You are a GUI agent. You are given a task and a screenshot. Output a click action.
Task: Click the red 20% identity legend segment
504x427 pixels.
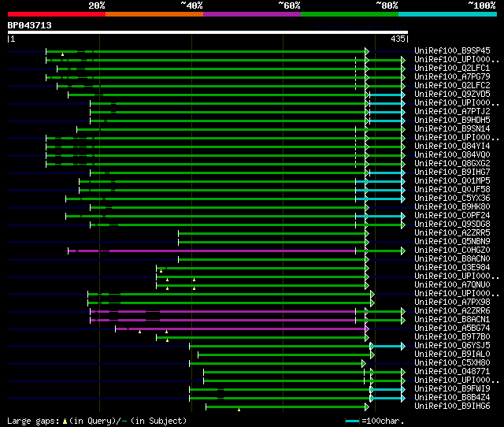pyautogui.click(x=57, y=14)
